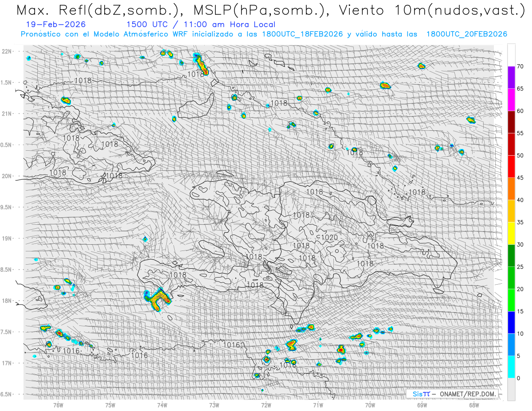Click the 0 value on the color scale

click(x=518, y=378)
